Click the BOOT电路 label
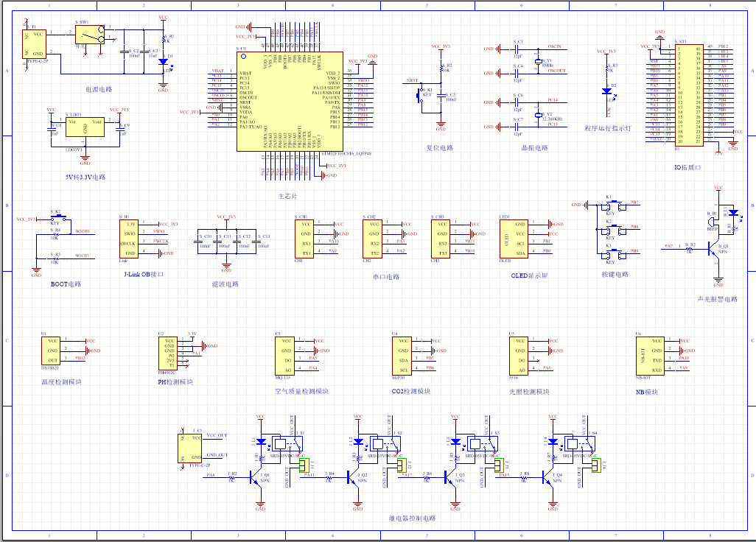Image resolution: width=756 pixels, height=542 pixels. coord(66,284)
